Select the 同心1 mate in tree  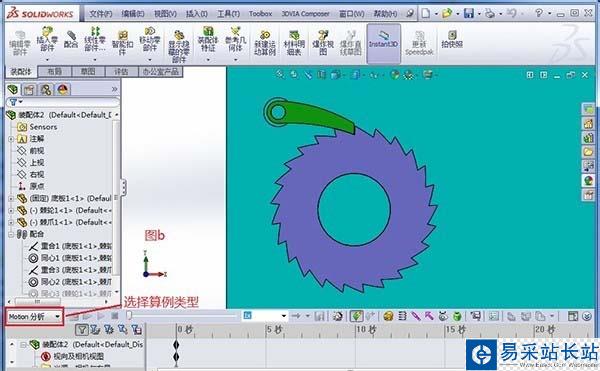pyautogui.click(x=70, y=258)
